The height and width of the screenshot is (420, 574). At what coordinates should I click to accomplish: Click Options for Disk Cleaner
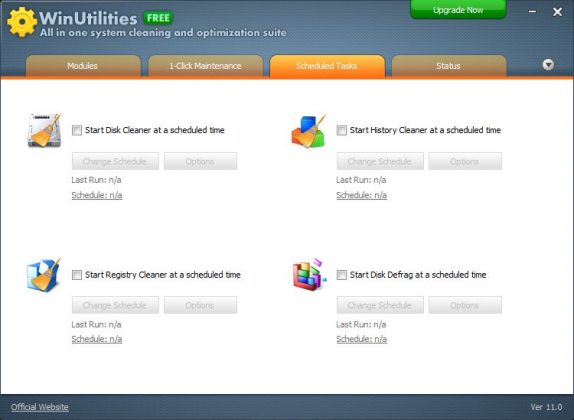(200, 161)
